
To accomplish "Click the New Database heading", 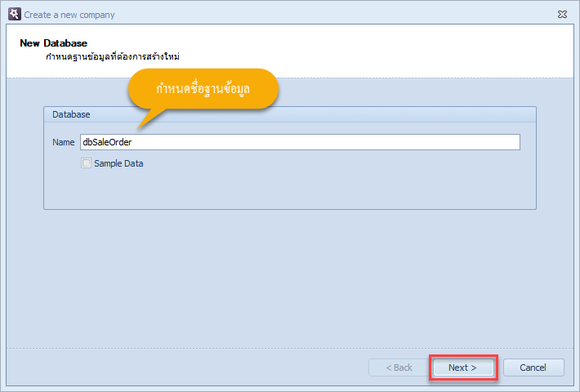I will (x=54, y=43).
